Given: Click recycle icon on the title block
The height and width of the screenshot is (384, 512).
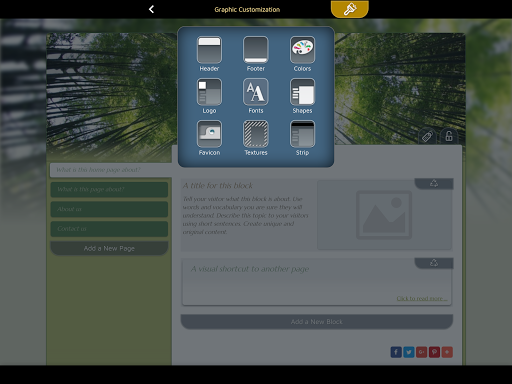Looking at the screenshot, I should [434, 183].
